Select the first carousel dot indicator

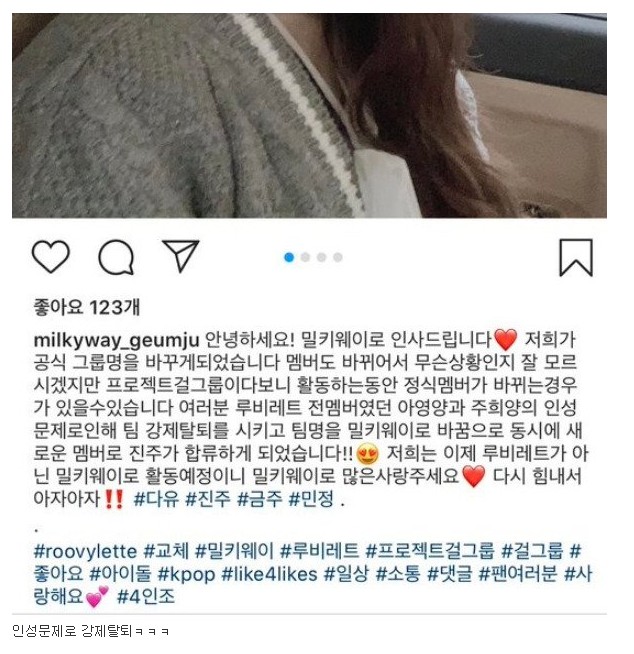289,257
